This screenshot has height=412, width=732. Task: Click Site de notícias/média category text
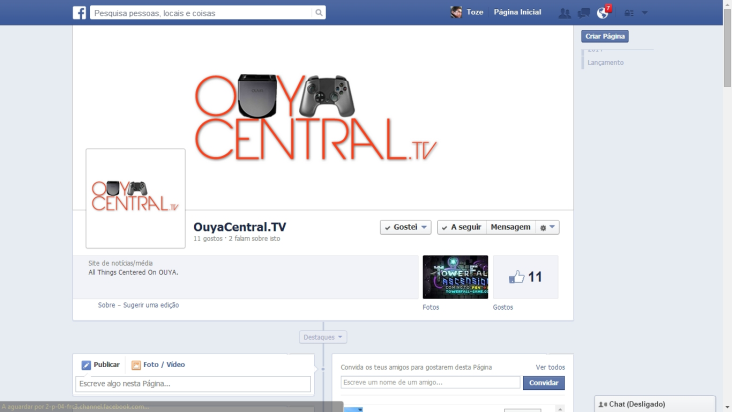(x=120, y=263)
